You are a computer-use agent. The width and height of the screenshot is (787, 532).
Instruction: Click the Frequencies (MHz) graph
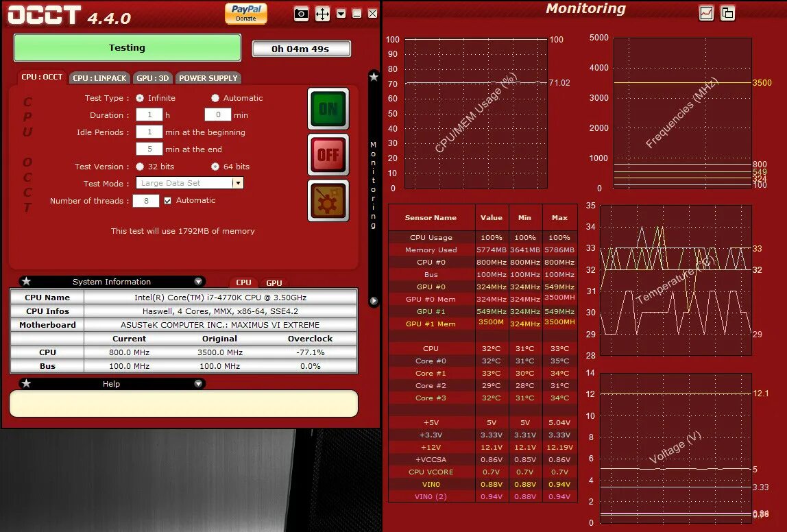(683, 112)
